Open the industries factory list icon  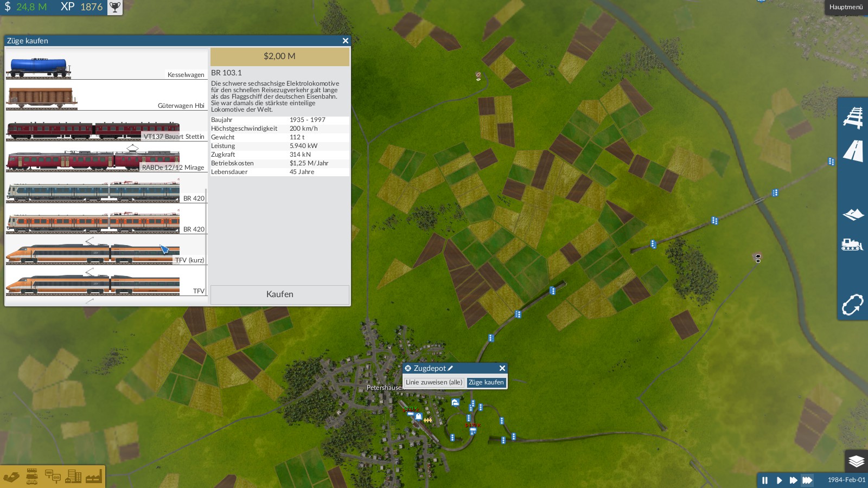tap(93, 477)
